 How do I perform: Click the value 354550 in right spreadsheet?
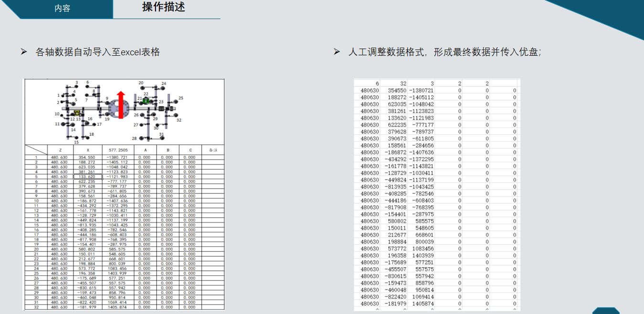397,91
